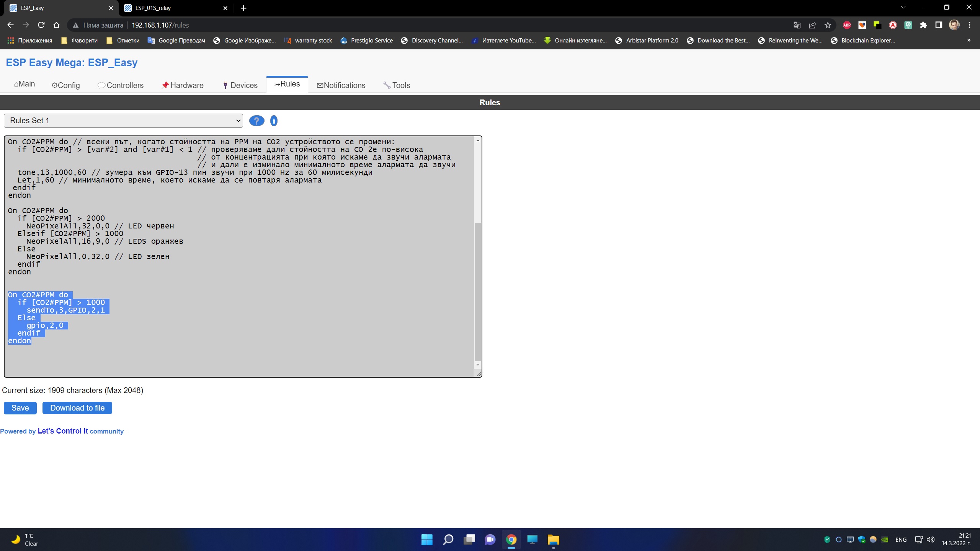980x551 pixels.
Task: Click the rules scrollbar up arrow
Action: (x=478, y=140)
